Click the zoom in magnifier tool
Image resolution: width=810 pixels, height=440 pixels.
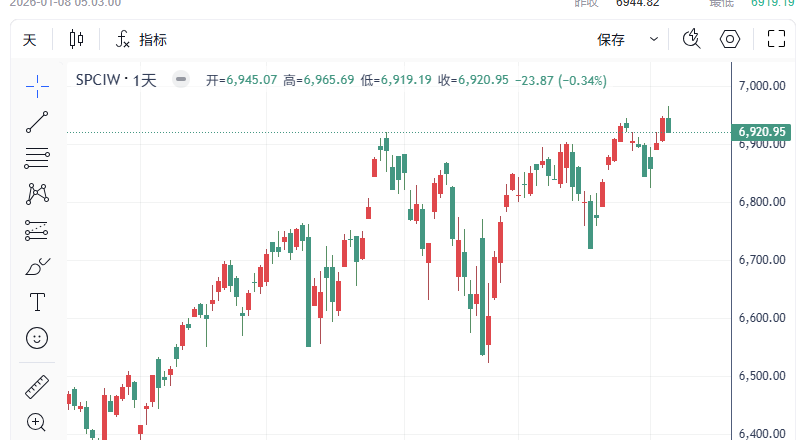pos(37,422)
